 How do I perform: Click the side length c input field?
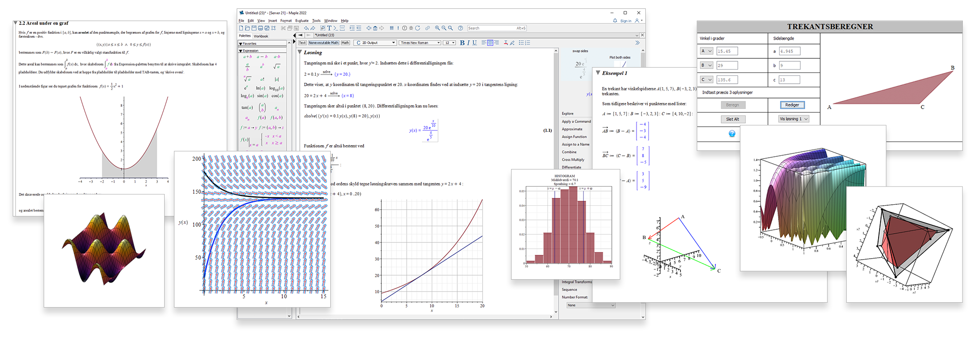pos(789,79)
